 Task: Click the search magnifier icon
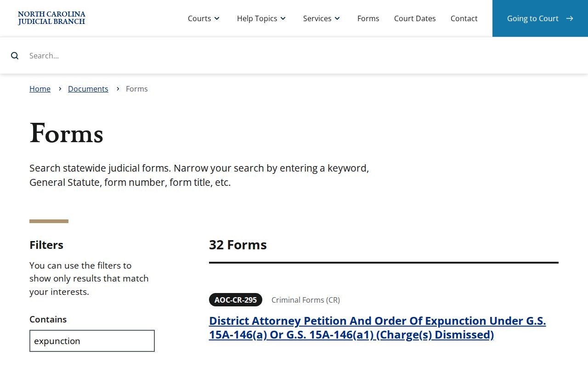[x=15, y=56]
